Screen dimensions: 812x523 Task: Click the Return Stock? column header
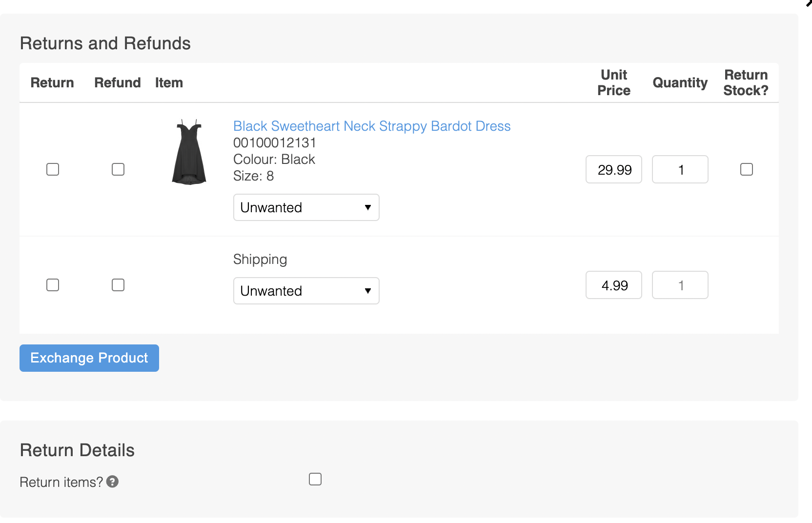(x=746, y=82)
